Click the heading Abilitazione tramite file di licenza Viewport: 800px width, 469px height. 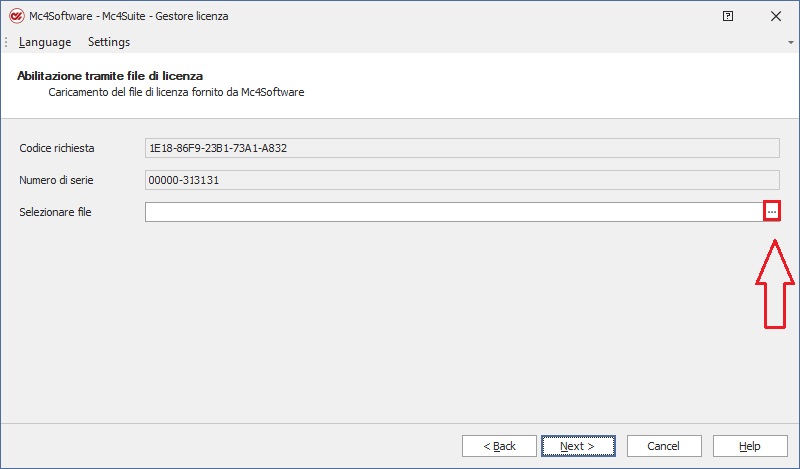tap(110, 76)
